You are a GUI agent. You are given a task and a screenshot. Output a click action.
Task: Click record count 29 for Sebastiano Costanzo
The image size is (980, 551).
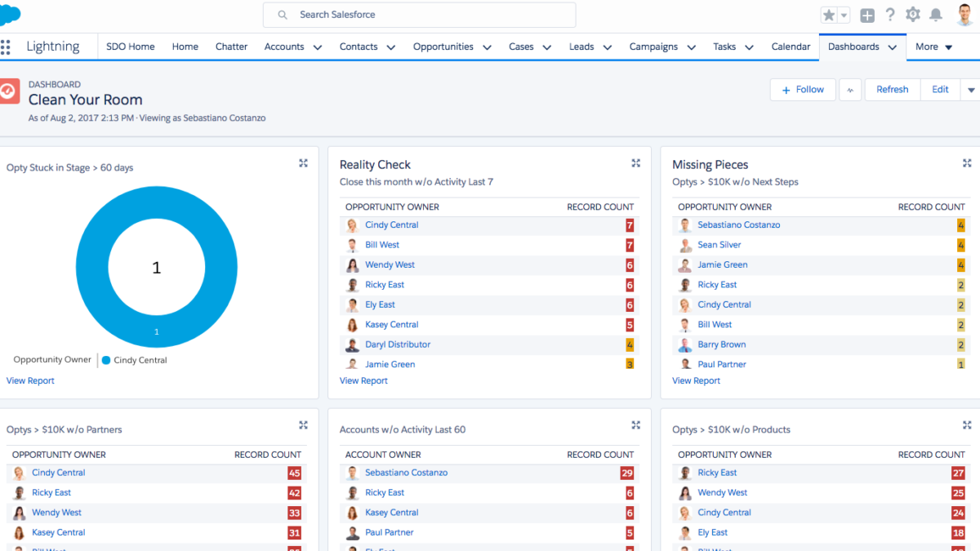pos(627,473)
